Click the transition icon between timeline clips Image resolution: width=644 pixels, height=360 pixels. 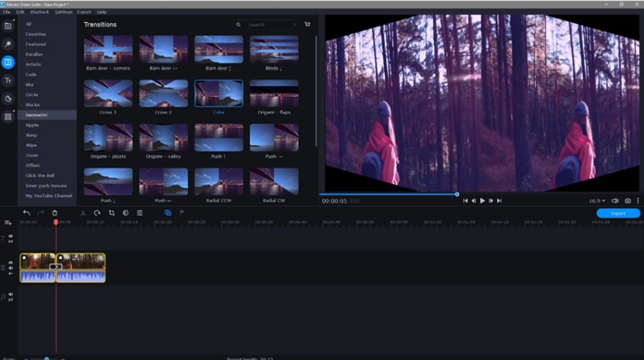coord(56,267)
